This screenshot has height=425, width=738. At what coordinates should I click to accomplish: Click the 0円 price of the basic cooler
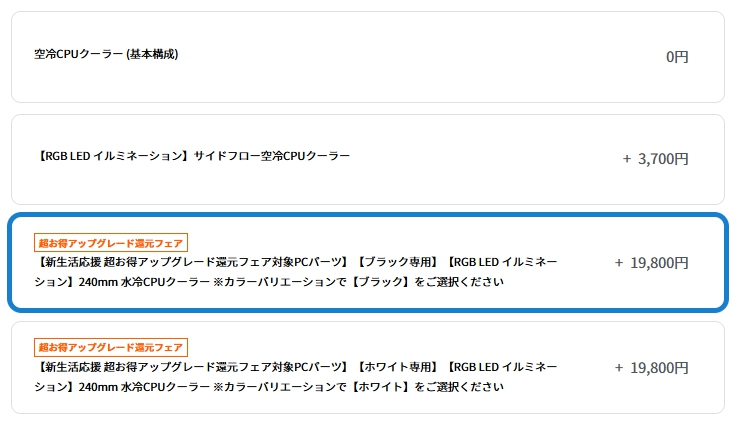(677, 57)
